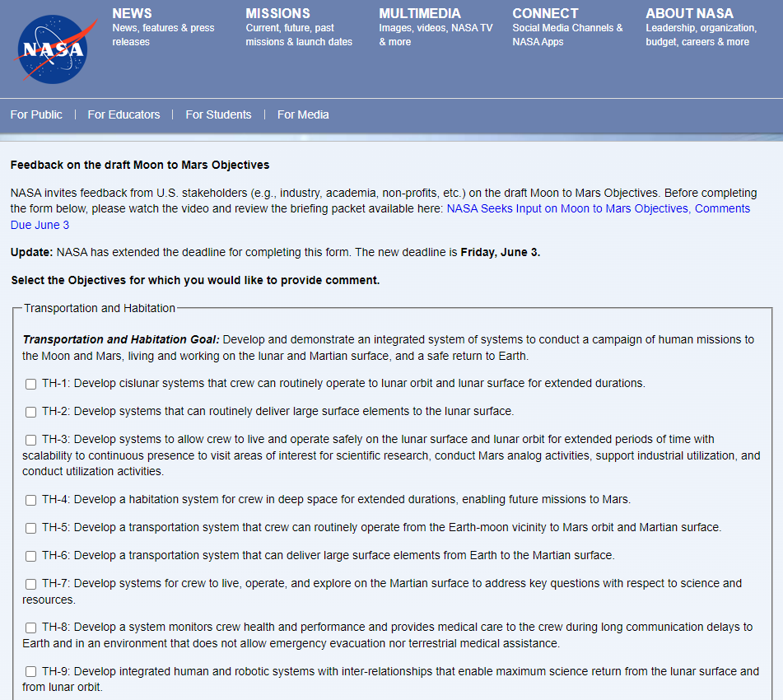This screenshot has width=783, height=700.
Task: Select the TH-4 habitation system checkbox
Action: [30, 500]
